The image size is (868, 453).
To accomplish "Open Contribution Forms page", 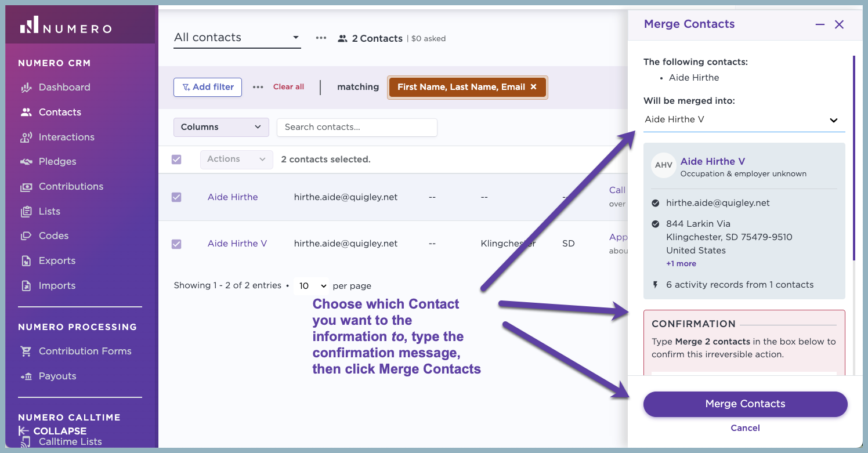I will pos(85,351).
